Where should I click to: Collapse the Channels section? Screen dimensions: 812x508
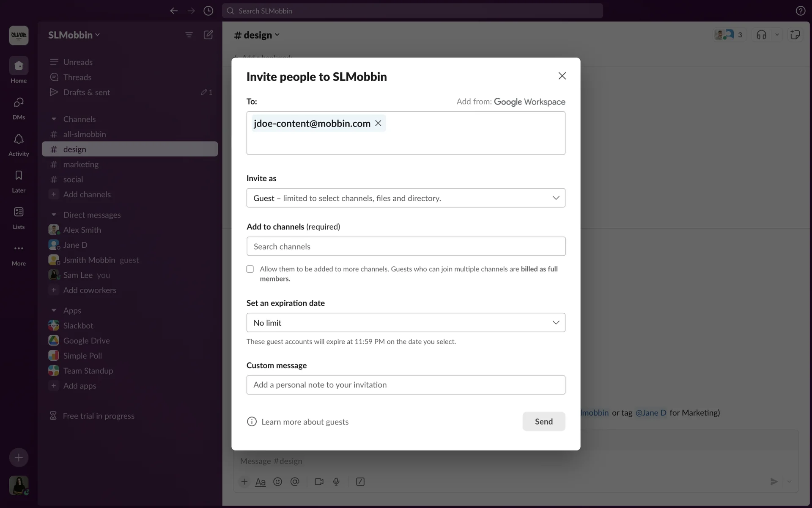click(54, 119)
